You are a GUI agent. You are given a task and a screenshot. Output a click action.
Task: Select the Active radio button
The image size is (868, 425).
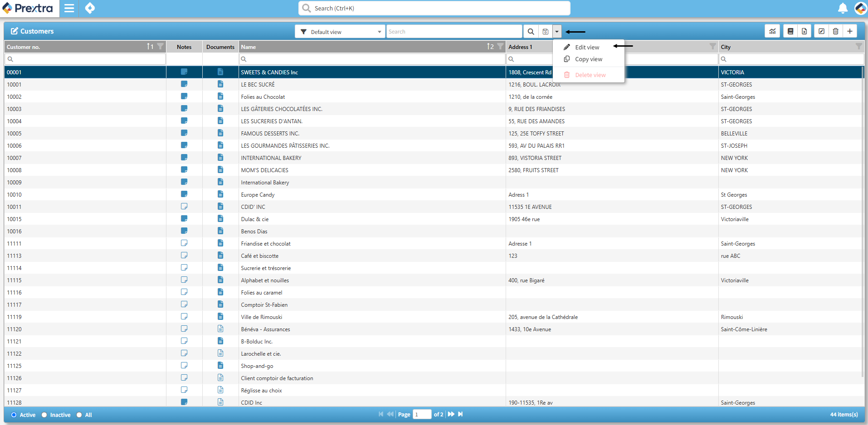tap(14, 415)
